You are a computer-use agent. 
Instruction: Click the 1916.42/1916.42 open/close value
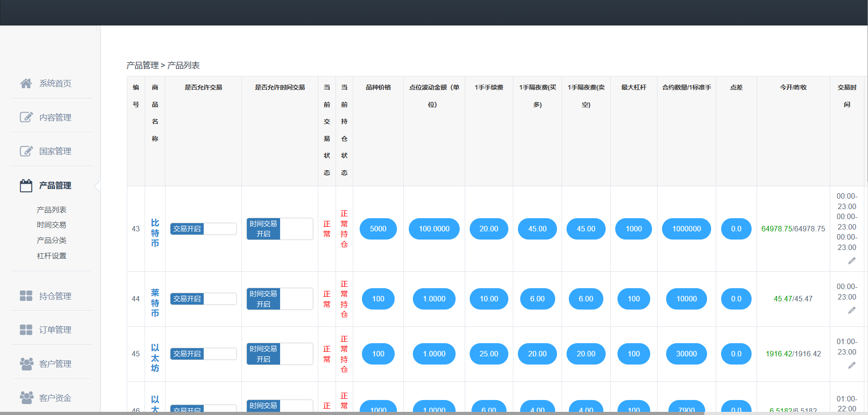793,354
